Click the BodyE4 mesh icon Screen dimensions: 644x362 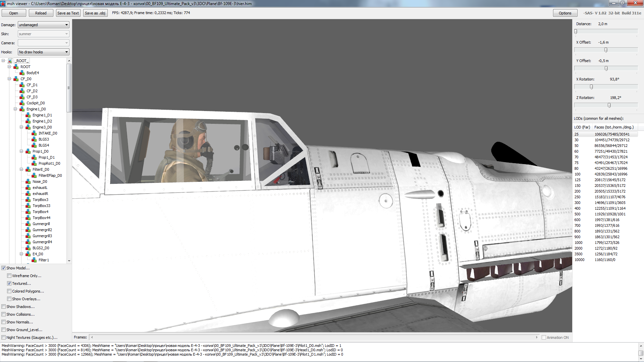pyautogui.click(x=22, y=73)
